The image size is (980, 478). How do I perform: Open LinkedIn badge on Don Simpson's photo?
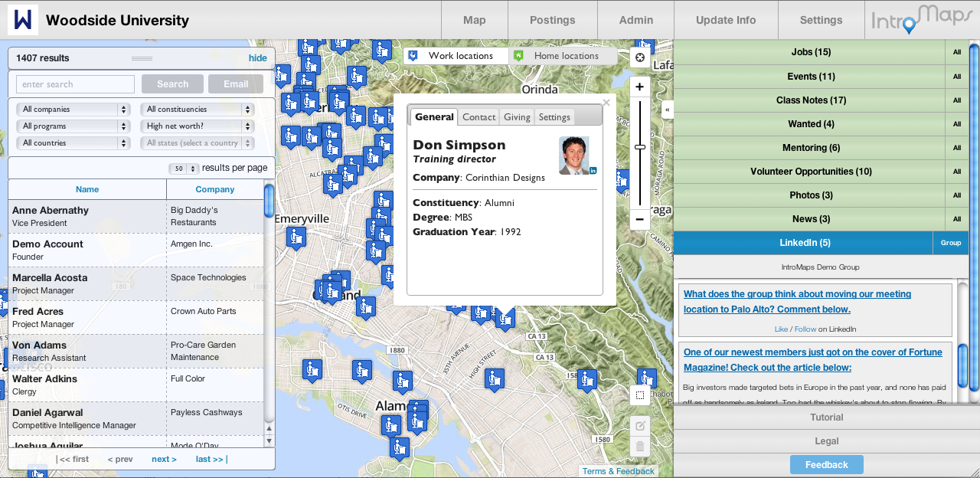[593, 170]
